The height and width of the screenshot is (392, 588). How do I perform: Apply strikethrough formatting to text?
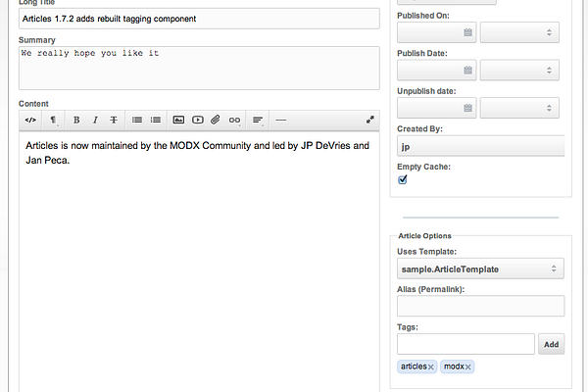114,120
